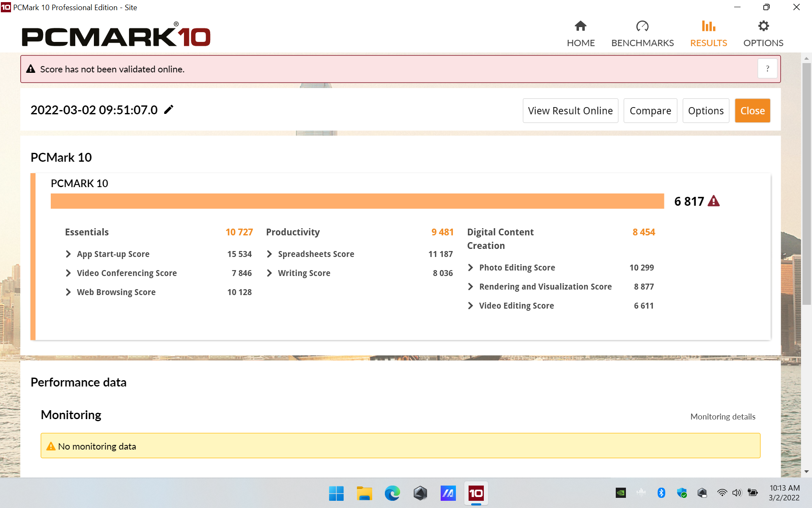Click the question mark help button

click(x=767, y=69)
